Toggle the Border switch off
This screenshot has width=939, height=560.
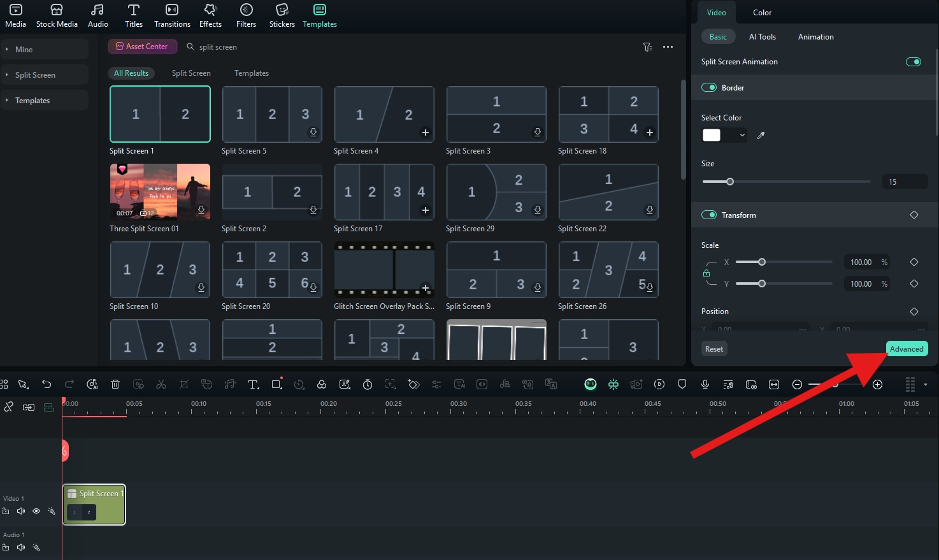point(709,87)
